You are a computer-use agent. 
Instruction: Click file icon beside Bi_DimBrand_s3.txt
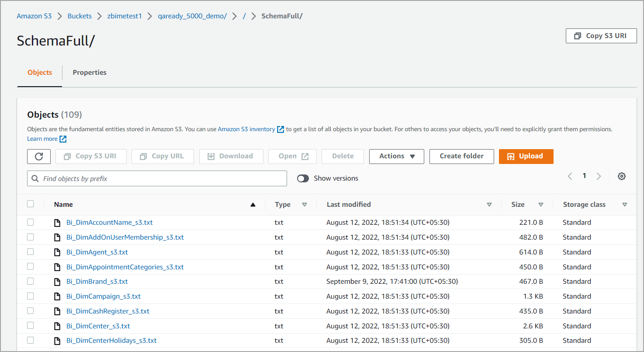[57, 282]
